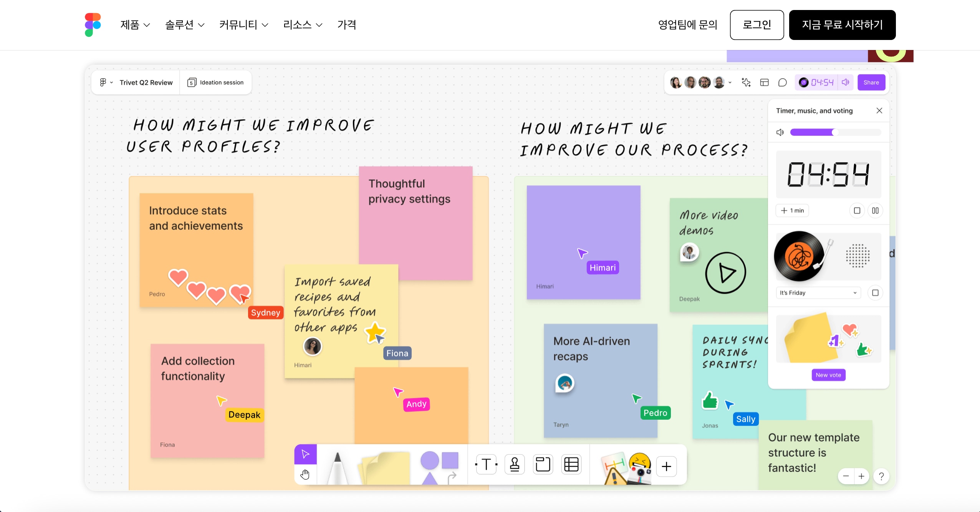Screen dimensions: 980x512
Task: Stop the timer with square button
Action: [857, 211]
